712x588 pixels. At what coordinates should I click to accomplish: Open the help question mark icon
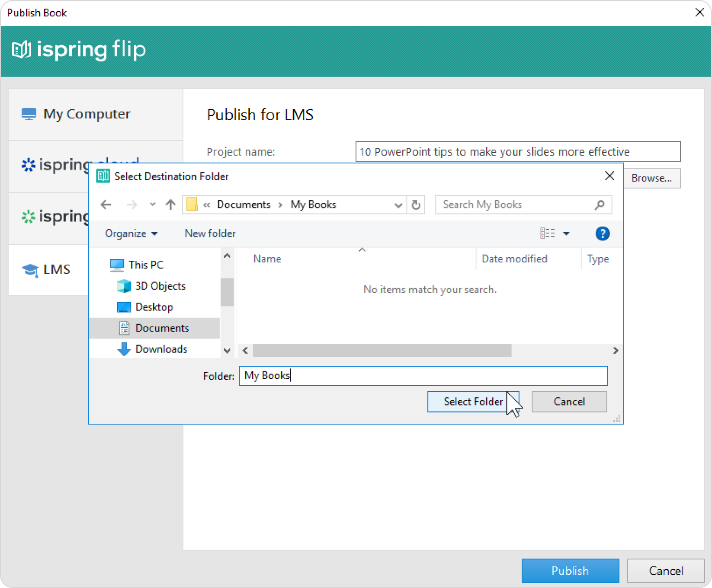pyautogui.click(x=602, y=233)
